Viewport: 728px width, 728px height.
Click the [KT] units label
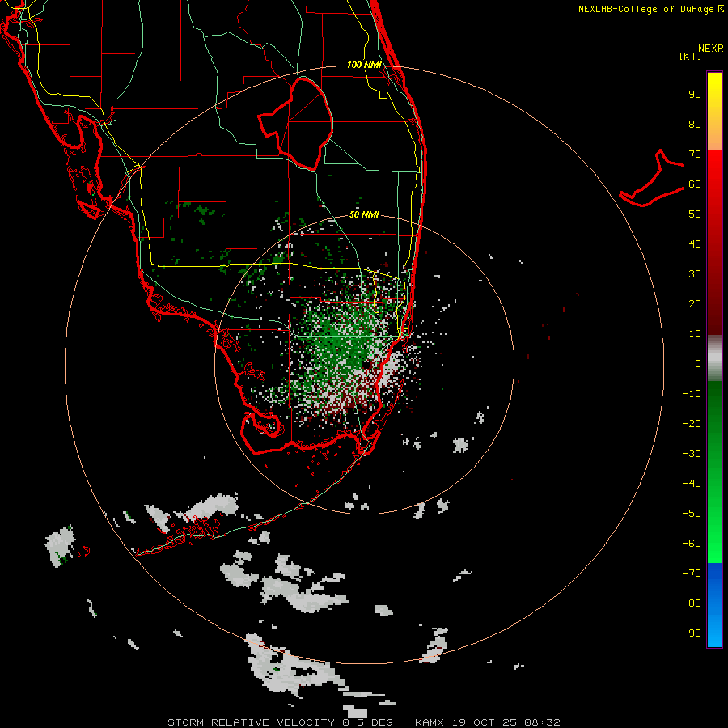[691, 56]
